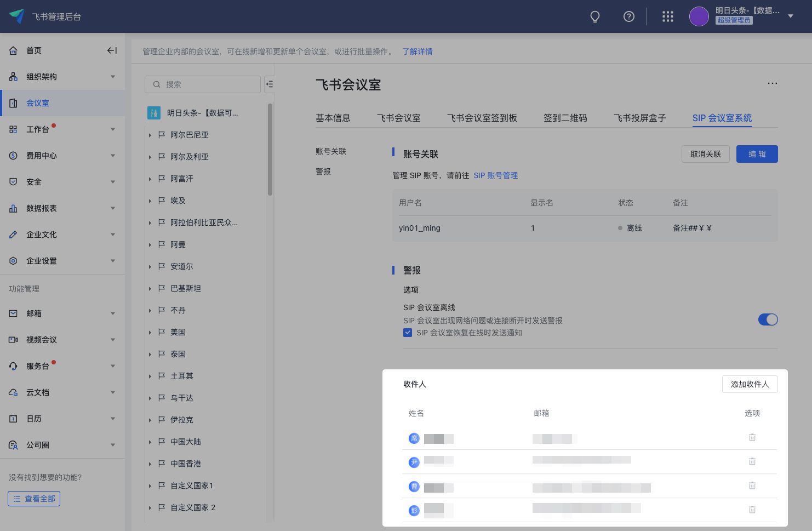Image resolution: width=812 pixels, height=531 pixels.
Task: Click the tenant logo next to 明日头条
Action: (x=154, y=113)
